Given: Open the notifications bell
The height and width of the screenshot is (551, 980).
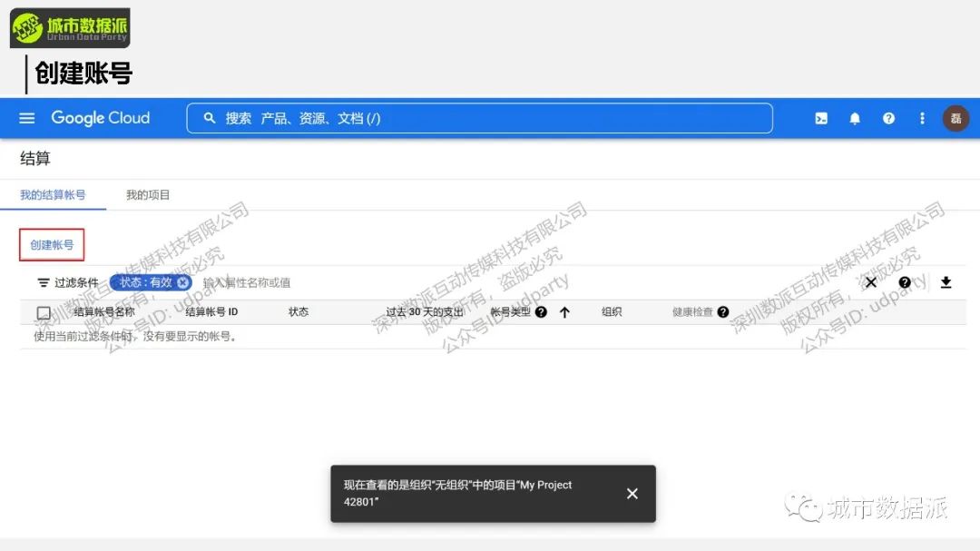Looking at the screenshot, I should [855, 118].
